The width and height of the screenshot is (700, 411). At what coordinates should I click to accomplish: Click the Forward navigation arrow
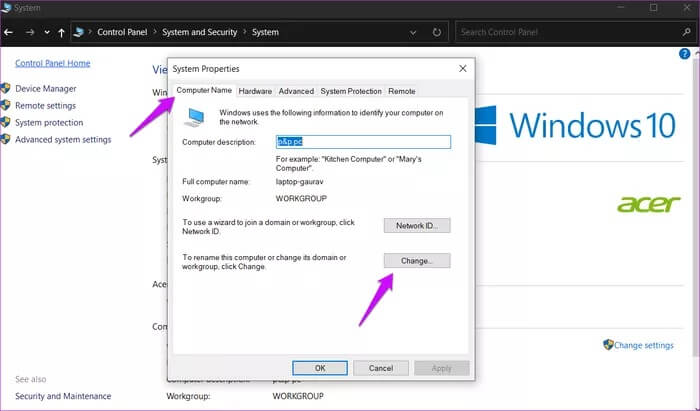29,33
